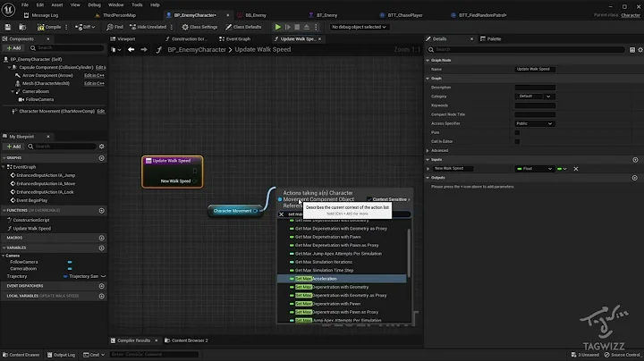
Task: Open Class Settings
Action: 199,27
